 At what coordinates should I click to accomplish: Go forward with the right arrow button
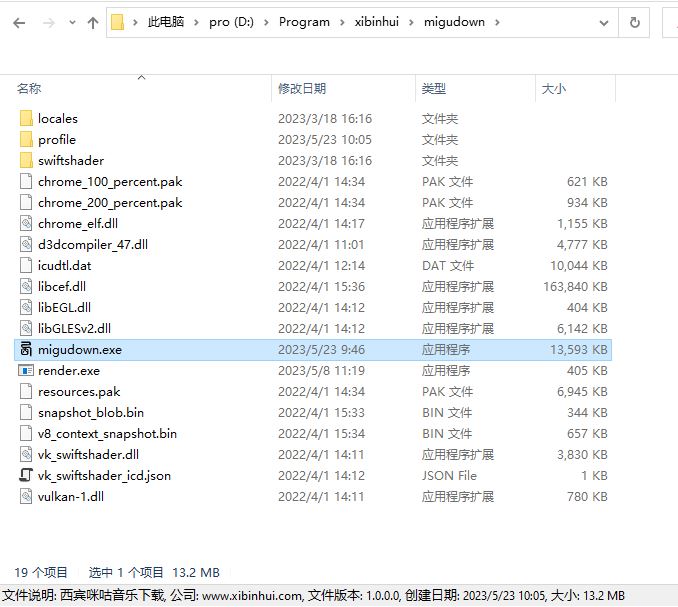pos(48,22)
